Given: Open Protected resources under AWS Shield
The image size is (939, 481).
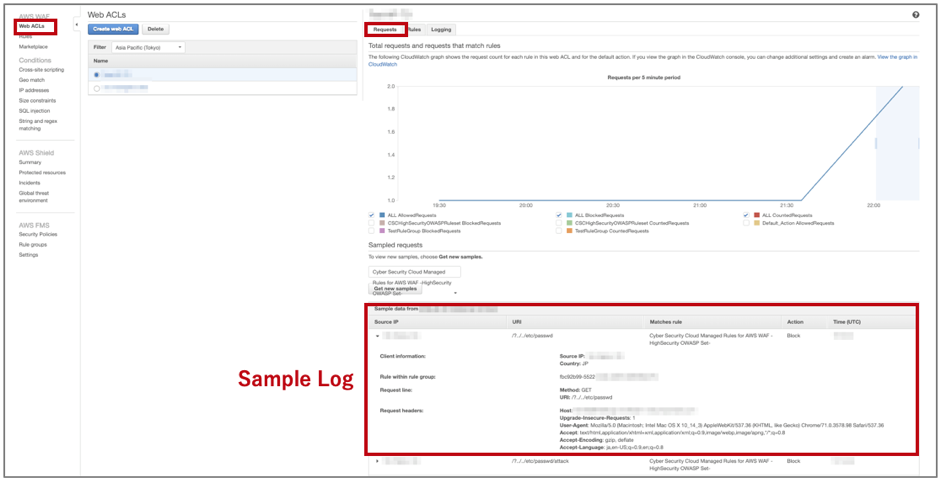Looking at the screenshot, I should tap(42, 173).
